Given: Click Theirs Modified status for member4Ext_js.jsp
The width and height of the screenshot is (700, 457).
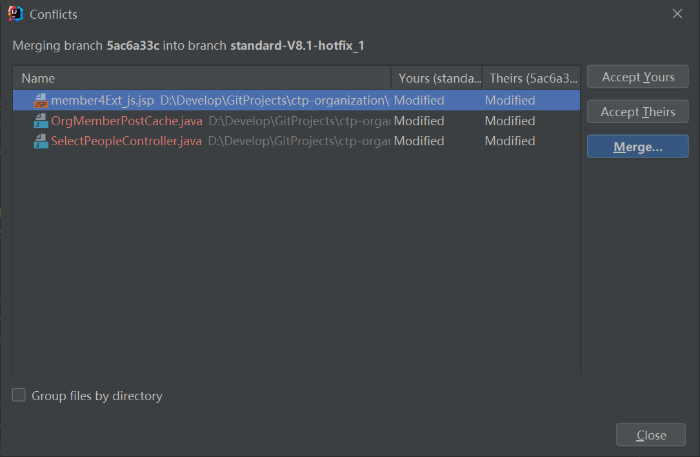Looking at the screenshot, I should (x=510, y=101).
